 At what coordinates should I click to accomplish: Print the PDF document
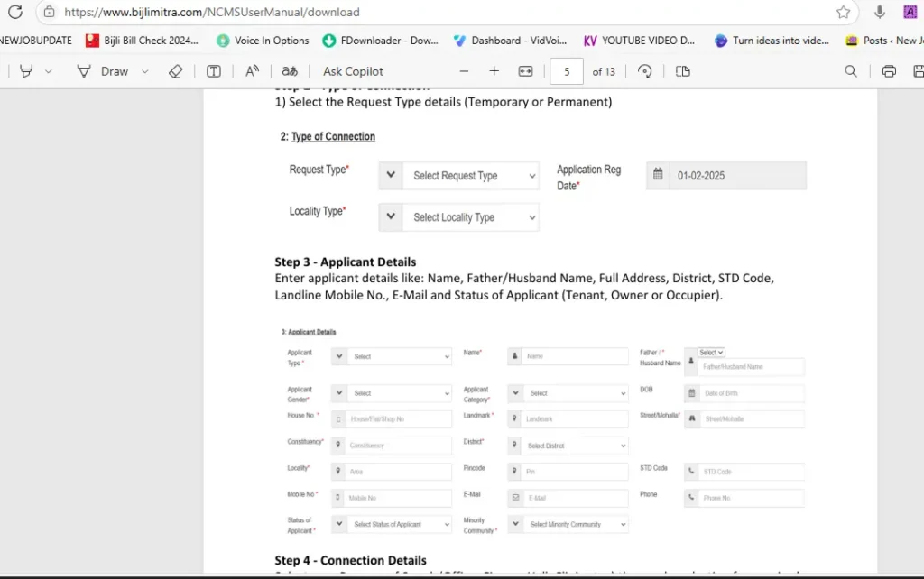tap(889, 71)
